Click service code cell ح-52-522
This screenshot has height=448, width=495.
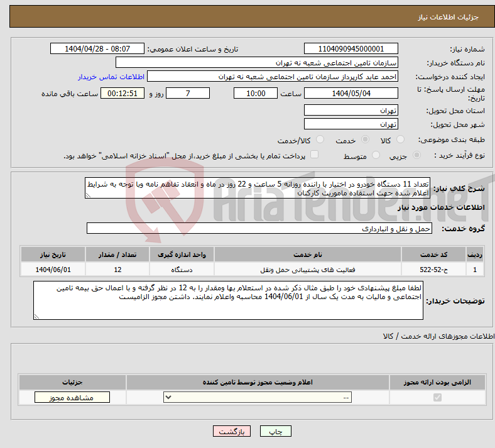click(x=434, y=270)
